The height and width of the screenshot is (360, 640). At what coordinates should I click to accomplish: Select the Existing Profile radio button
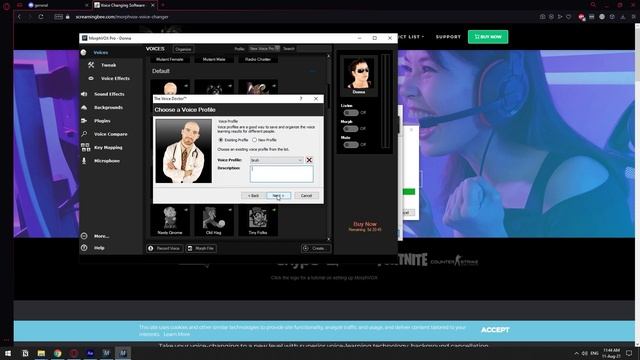click(221, 140)
